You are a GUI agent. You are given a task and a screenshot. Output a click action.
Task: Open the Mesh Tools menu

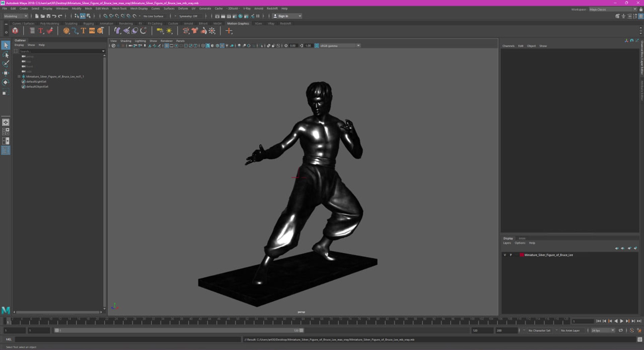(x=119, y=9)
